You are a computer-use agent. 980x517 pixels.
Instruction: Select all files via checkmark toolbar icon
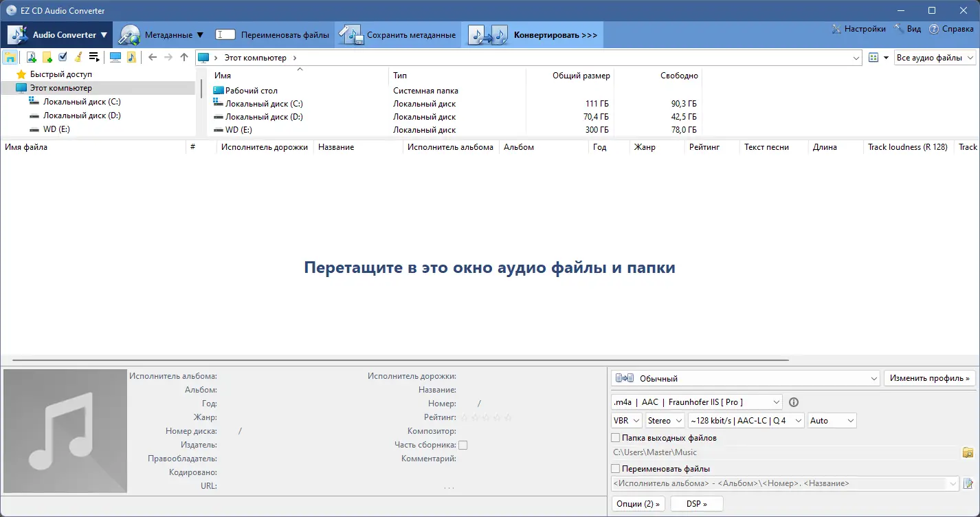pos(62,57)
